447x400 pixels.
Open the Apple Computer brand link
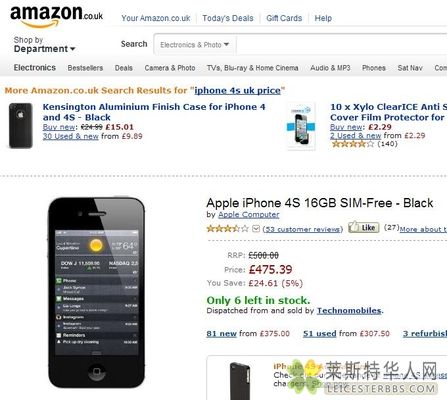click(x=249, y=215)
